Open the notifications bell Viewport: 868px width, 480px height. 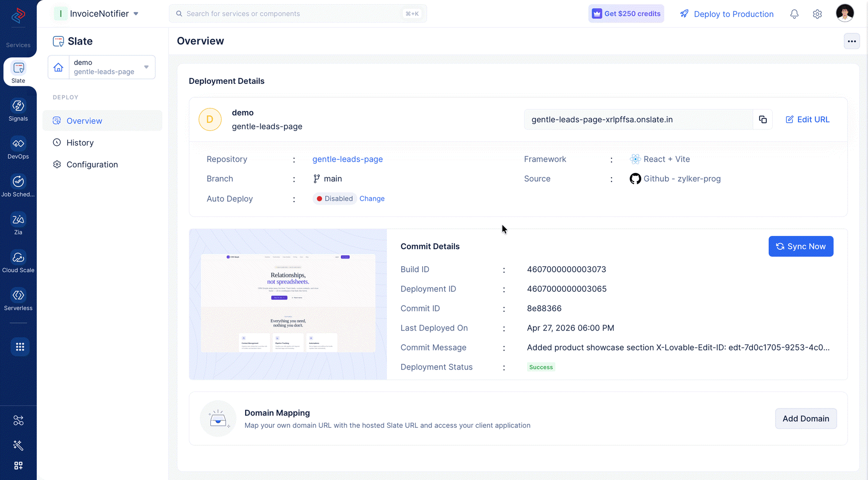(794, 14)
